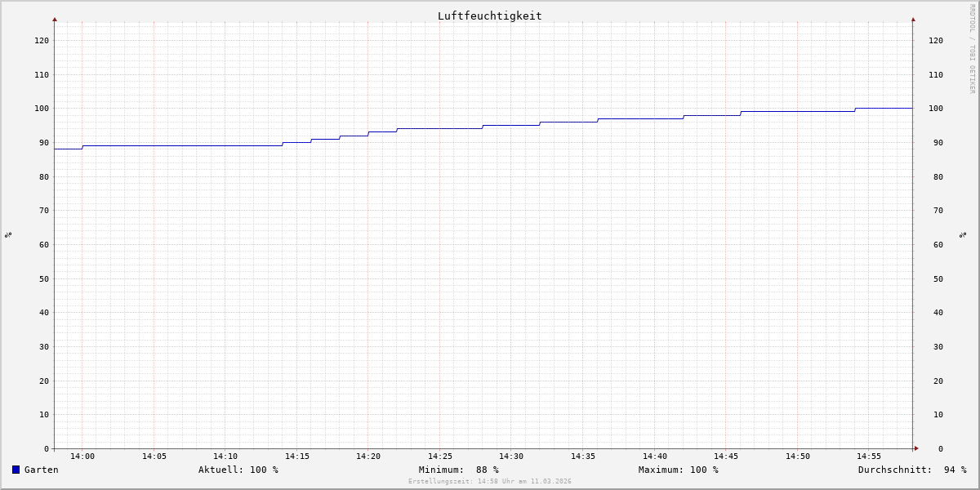Image resolution: width=980 pixels, height=490 pixels.
Task: Click the RRDTOOL / TOBI OETIKER watermark
Action: 972,48
